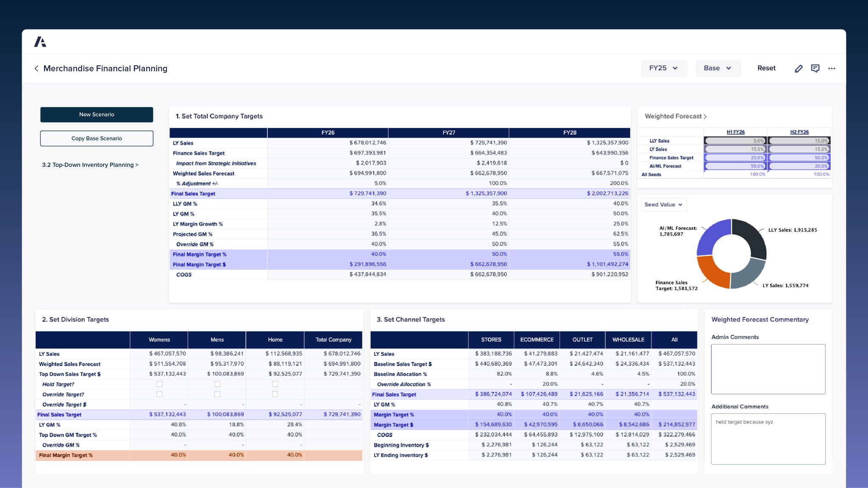The width and height of the screenshot is (868, 488).
Task: Click the Anaplan logo icon
Action: (40, 42)
